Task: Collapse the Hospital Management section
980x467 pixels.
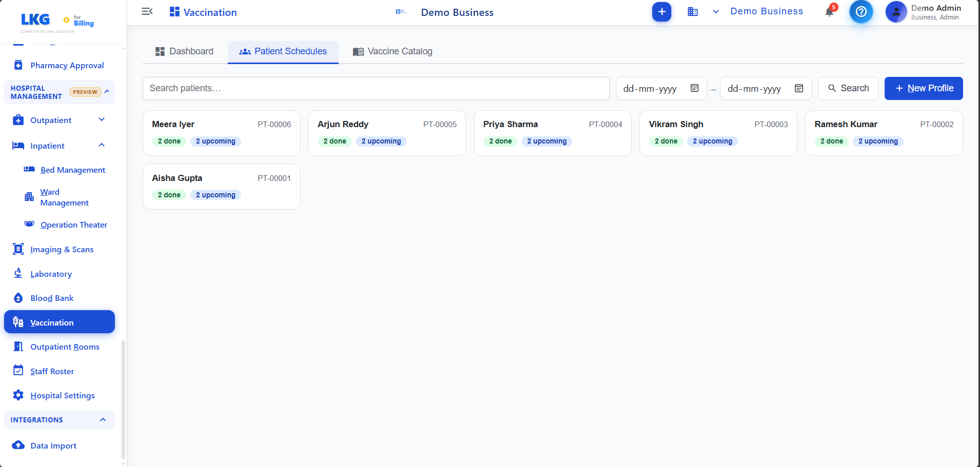Action: pyautogui.click(x=107, y=91)
